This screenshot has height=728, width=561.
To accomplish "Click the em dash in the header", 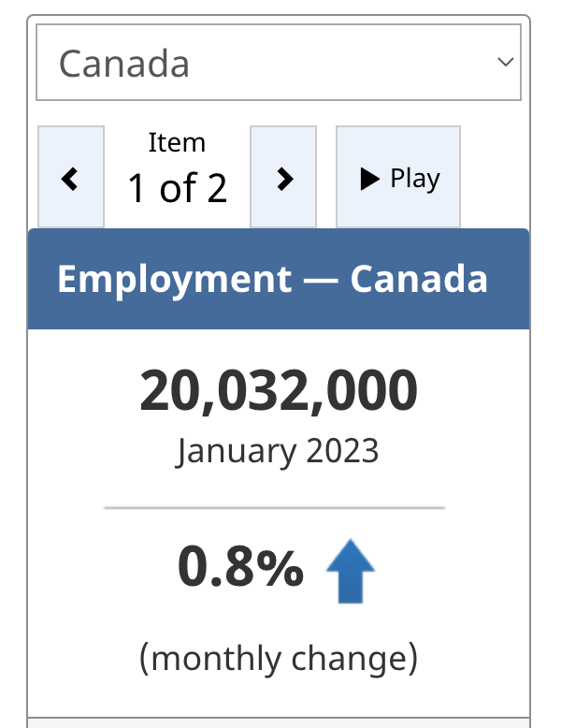I will click(321, 280).
